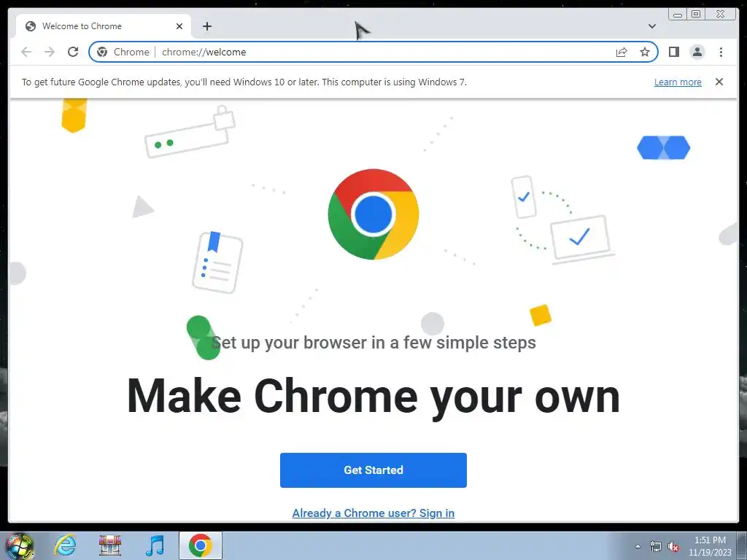The height and width of the screenshot is (560, 747).
Task: Click the "Make Chrome your own" heading
Action: tap(373, 396)
